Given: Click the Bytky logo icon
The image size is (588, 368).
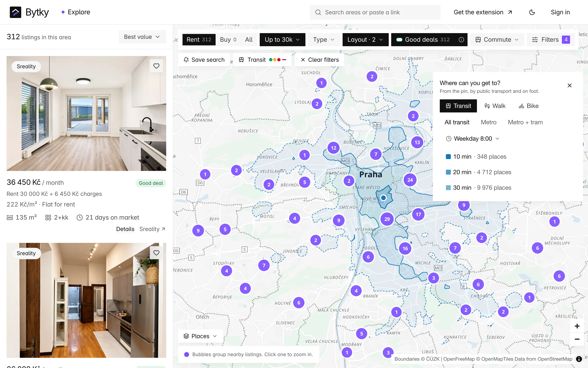Looking at the screenshot, I should point(15,12).
